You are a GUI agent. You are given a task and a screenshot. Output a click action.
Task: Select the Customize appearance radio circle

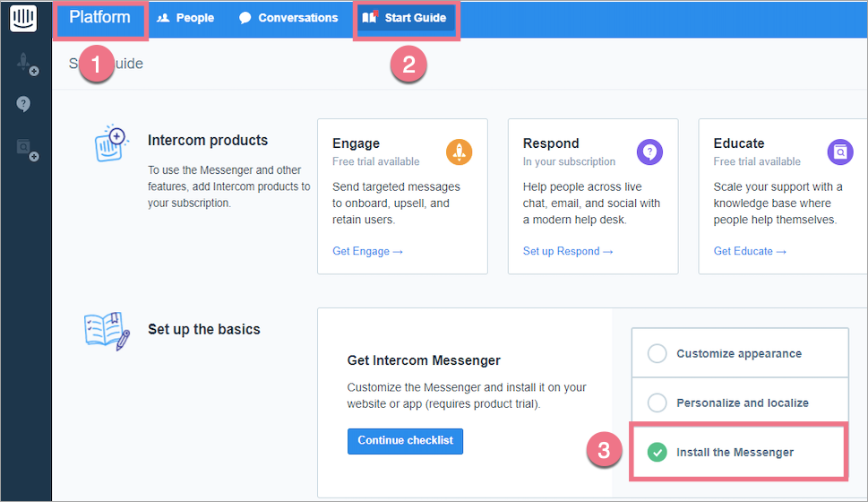click(x=657, y=353)
